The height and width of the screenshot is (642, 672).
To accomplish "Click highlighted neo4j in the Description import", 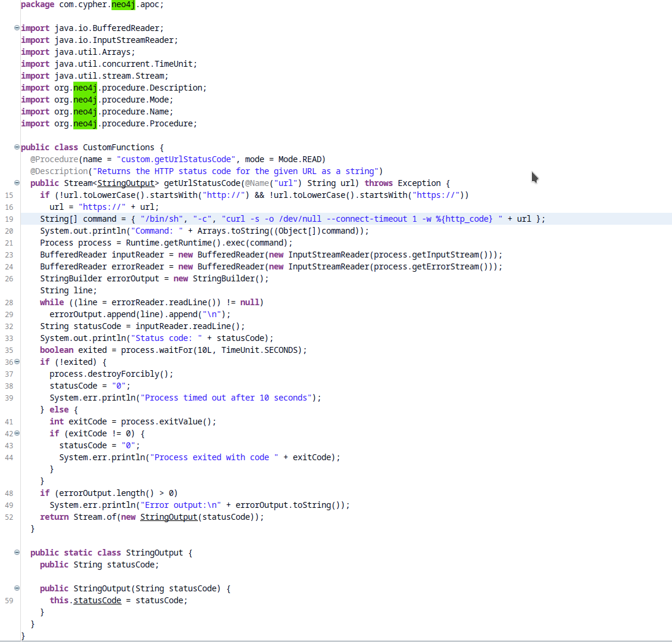I will 85,88.
